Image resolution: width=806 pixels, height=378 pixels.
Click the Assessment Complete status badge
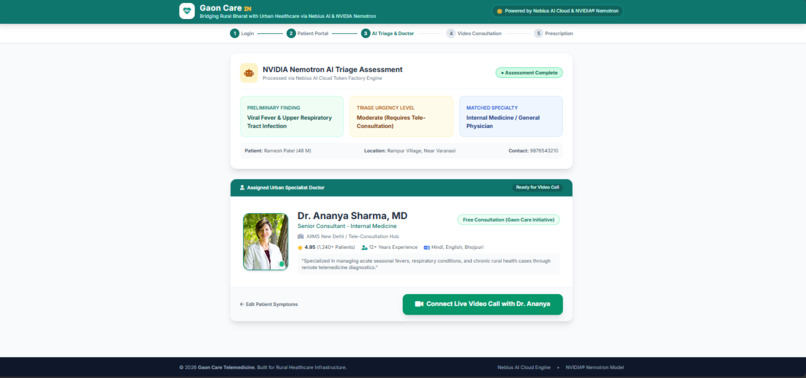tap(529, 73)
